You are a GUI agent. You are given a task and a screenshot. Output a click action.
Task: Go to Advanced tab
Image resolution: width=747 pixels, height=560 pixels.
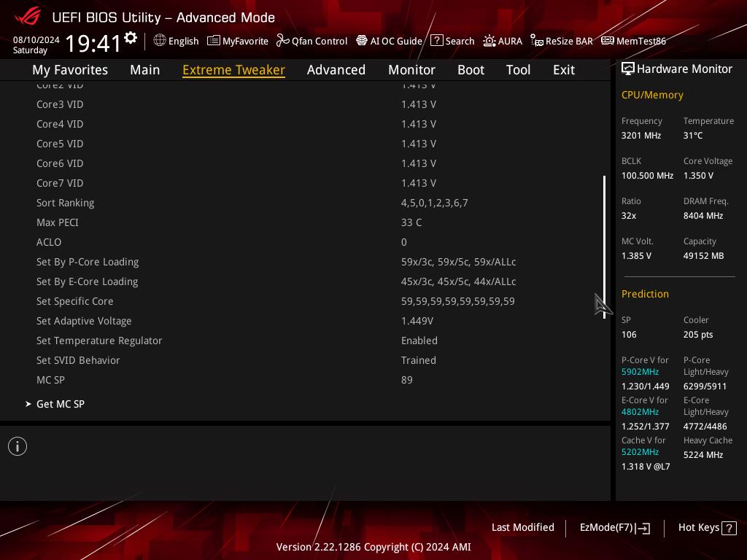tap(336, 70)
